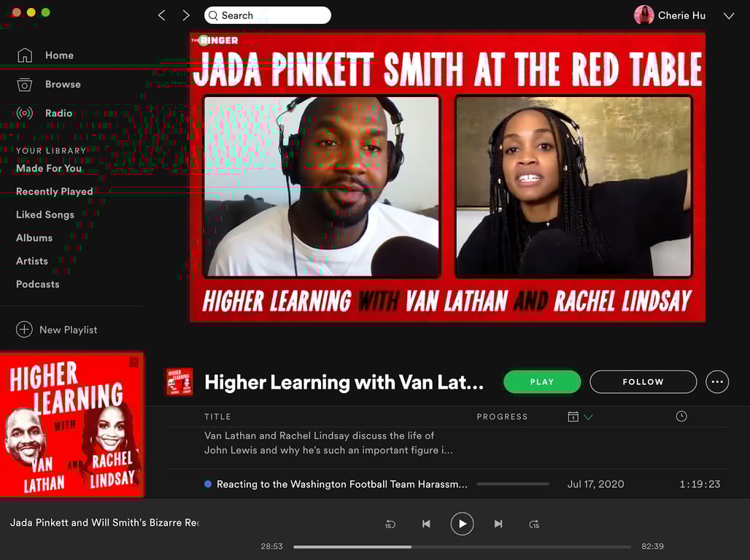Open Cherie Hu profile avatar

[x=643, y=15]
